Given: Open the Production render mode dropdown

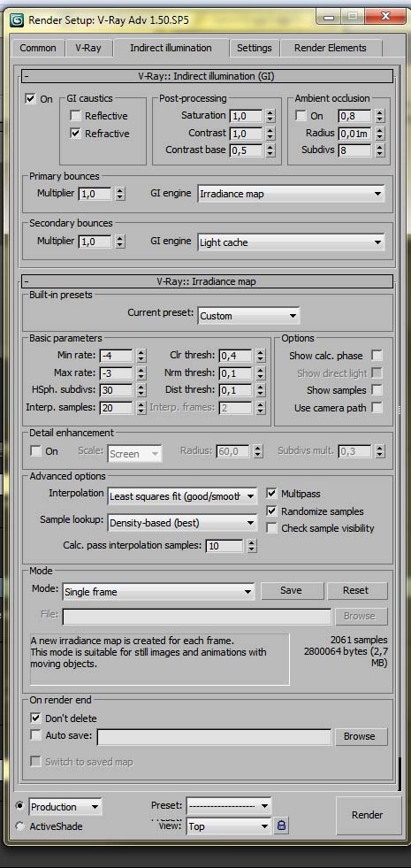Looking at the screenshot, I should pyautogui.click(x=65, y=807).
